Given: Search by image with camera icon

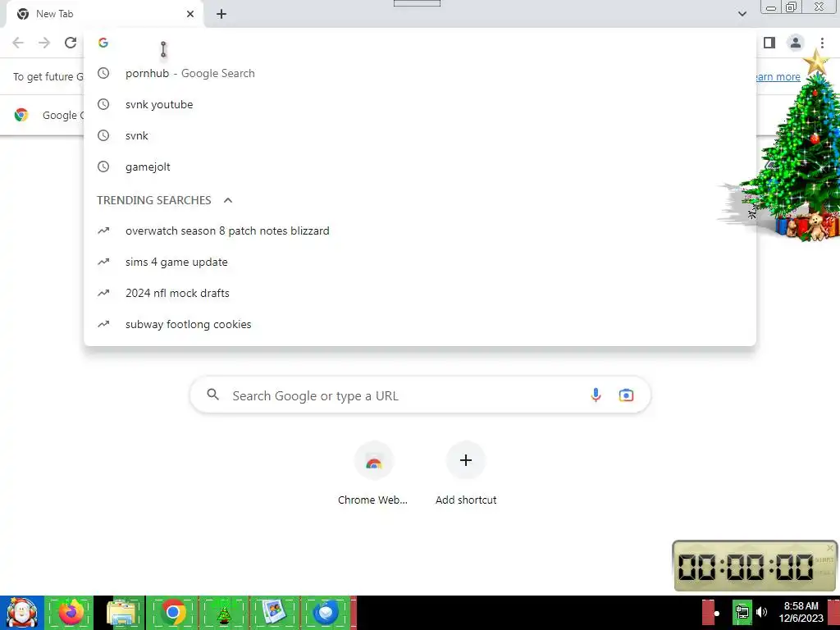Looking at the screenshot, I should pyautogui.click(x=626, y=395).
